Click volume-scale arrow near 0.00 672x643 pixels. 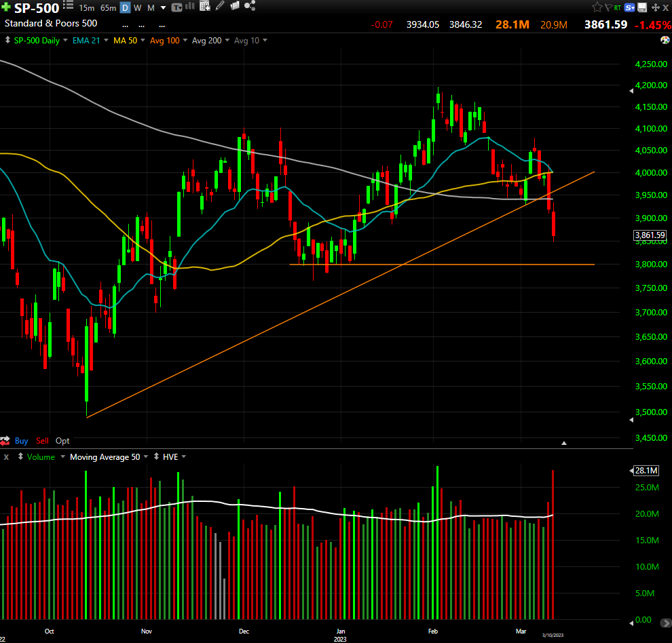point(631,623)
